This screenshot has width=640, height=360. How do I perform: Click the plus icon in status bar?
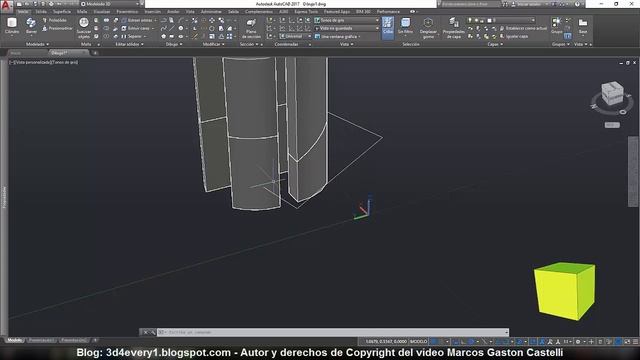[591, 341]
